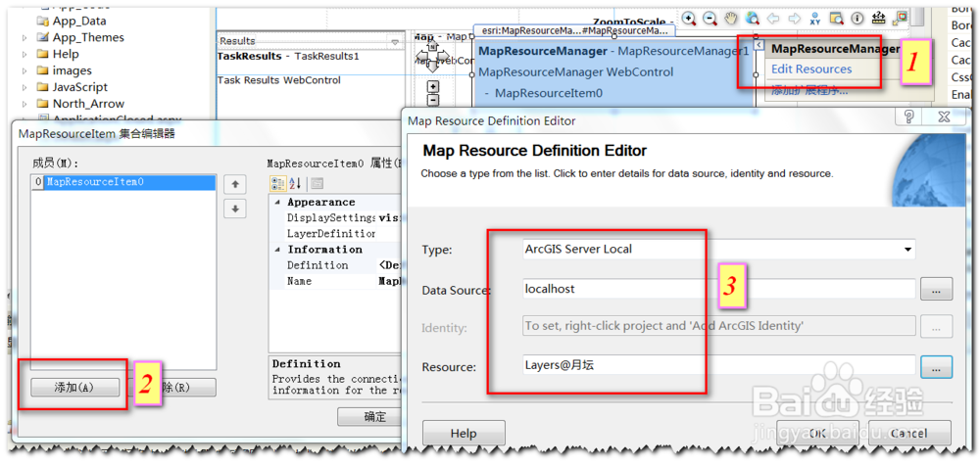Sort properties alphabetically with A-Z icon
The image size is (980, 466).
(x=295, y=183)
